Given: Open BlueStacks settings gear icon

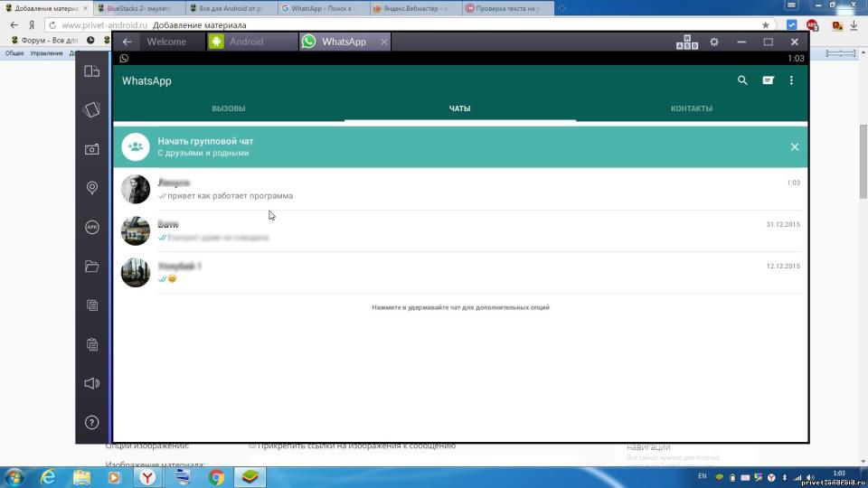Looking at the screenshot, I should 714,42.
